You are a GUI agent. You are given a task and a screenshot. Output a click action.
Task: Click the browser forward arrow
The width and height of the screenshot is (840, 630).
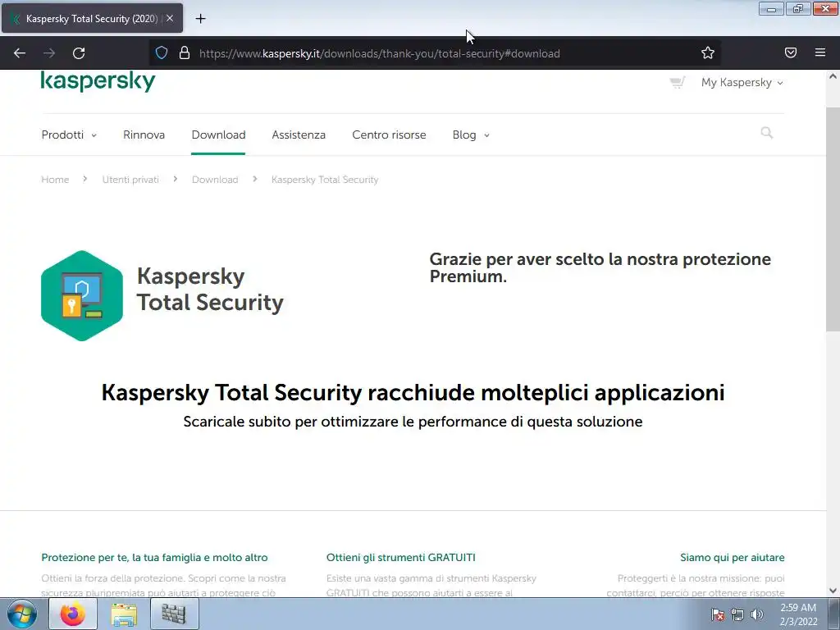(x=49, y=53)
